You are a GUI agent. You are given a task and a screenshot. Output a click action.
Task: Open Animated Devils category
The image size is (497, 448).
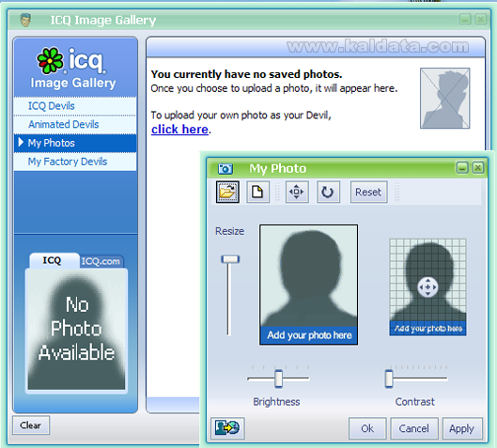tap(75, 124)
